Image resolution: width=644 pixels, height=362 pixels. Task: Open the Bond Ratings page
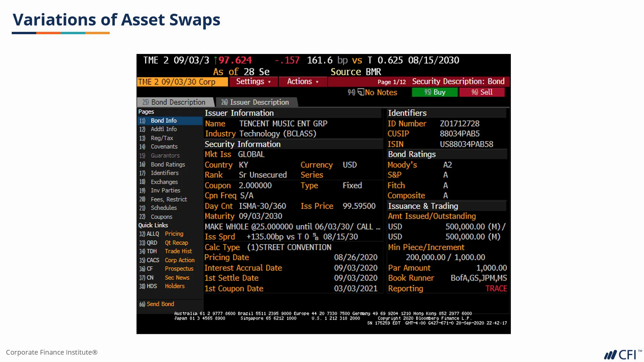(168, 165)
